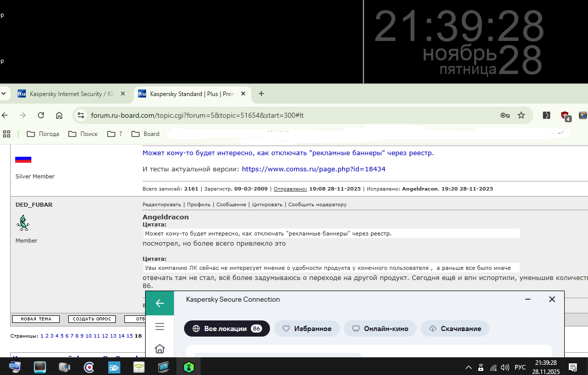This screenshot has width=588, height=375.
Task: Open Профиль of DED_FUBAR
Action: [x=199, y=204]
